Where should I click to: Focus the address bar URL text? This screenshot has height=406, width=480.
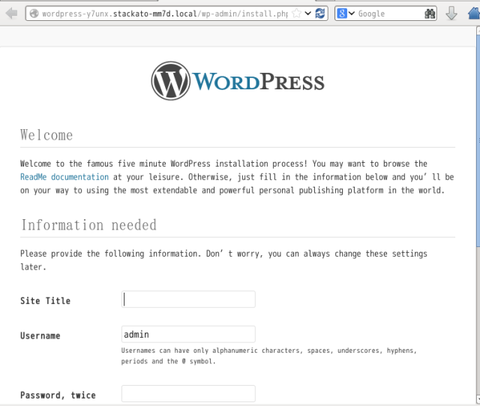coord(165,14)
